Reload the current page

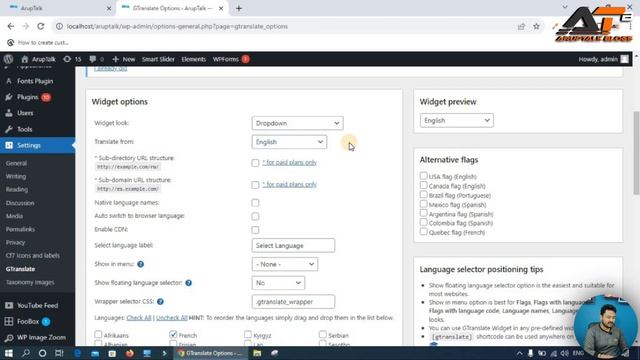40,26
